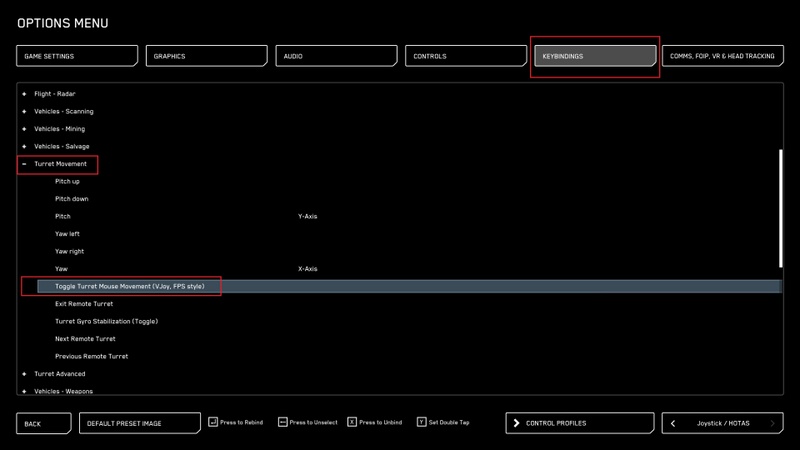Viewport: 800px width, 450px height.
Task: Expand the Flight - Radar category
Action: tap(24, 94)
